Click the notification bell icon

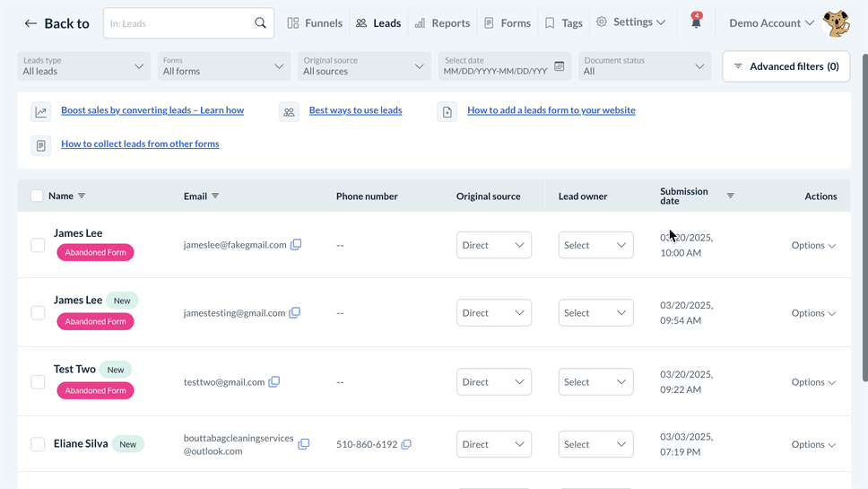[696, 23]
